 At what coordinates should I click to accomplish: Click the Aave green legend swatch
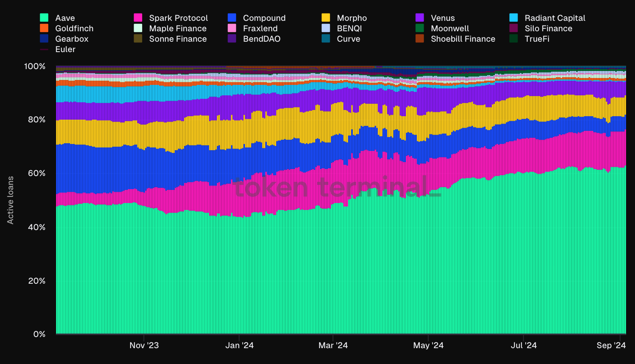pos(44,18)
